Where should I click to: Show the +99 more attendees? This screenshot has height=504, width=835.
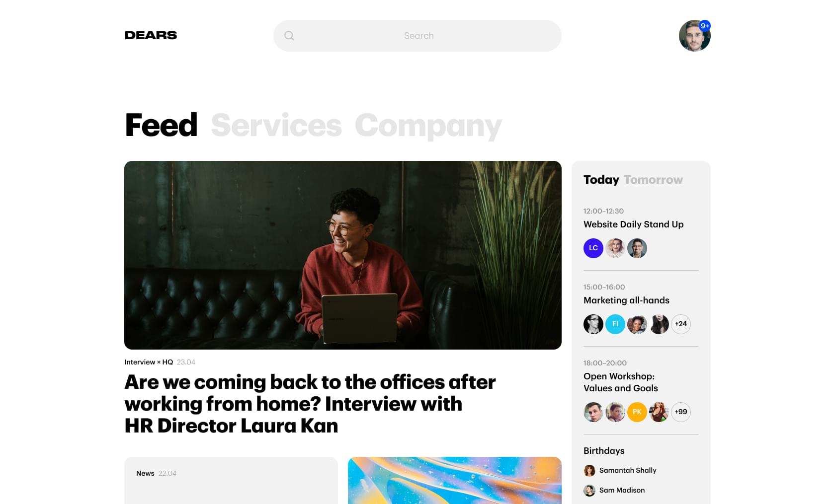click(681, 412)
